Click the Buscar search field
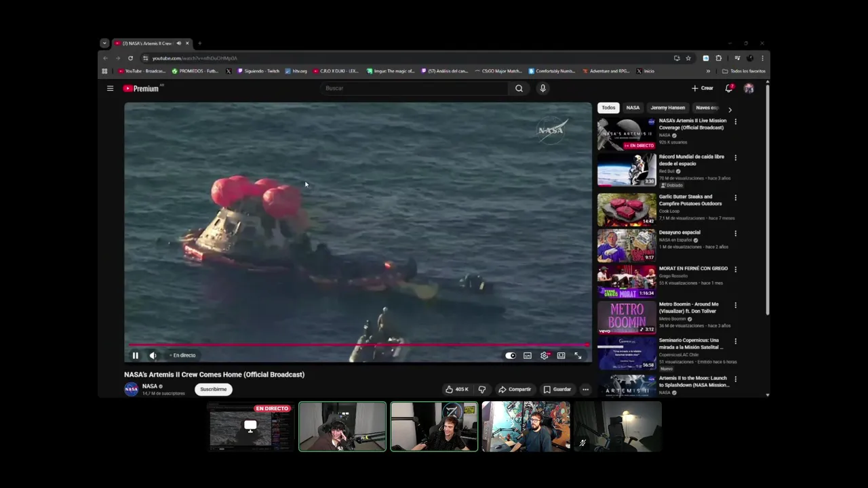The image size is (868, 488). pos(414,88)
